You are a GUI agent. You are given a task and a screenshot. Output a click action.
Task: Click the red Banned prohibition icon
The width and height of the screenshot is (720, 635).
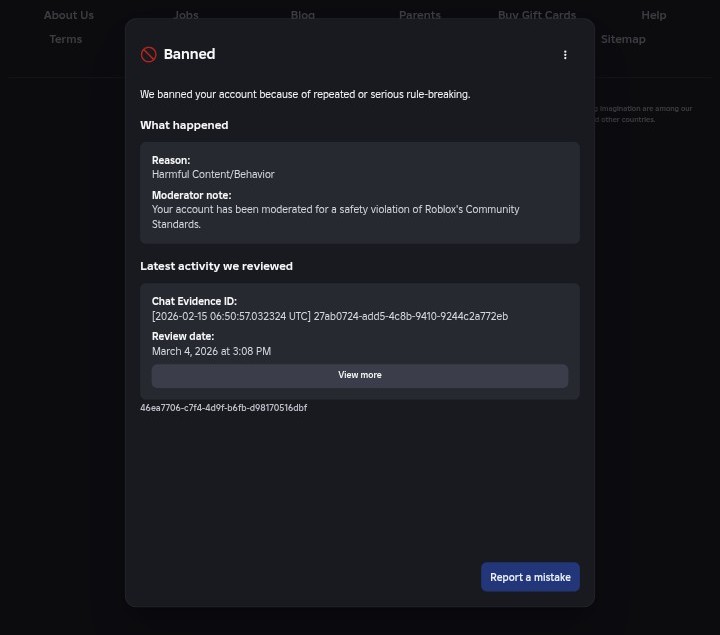[x=148, y=55]
